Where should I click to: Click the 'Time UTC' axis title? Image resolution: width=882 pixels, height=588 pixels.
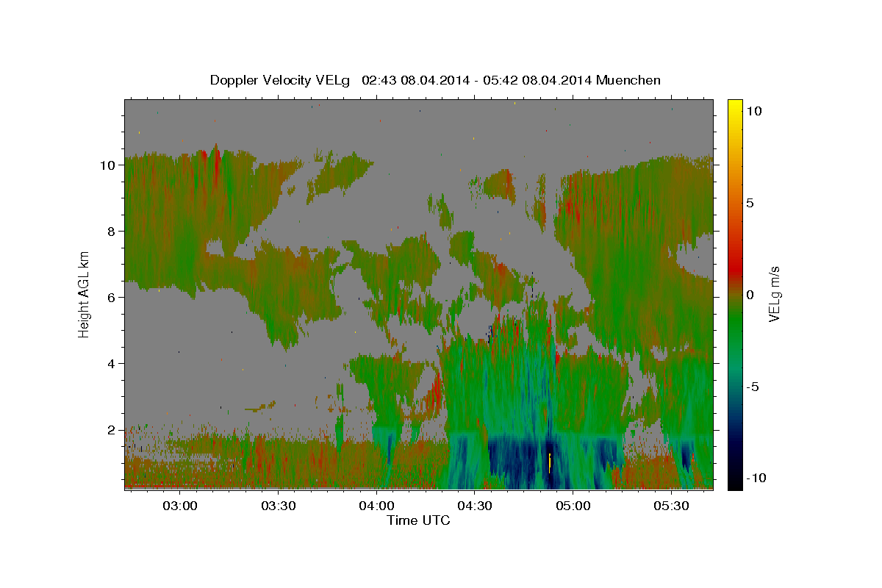point(418,520)
